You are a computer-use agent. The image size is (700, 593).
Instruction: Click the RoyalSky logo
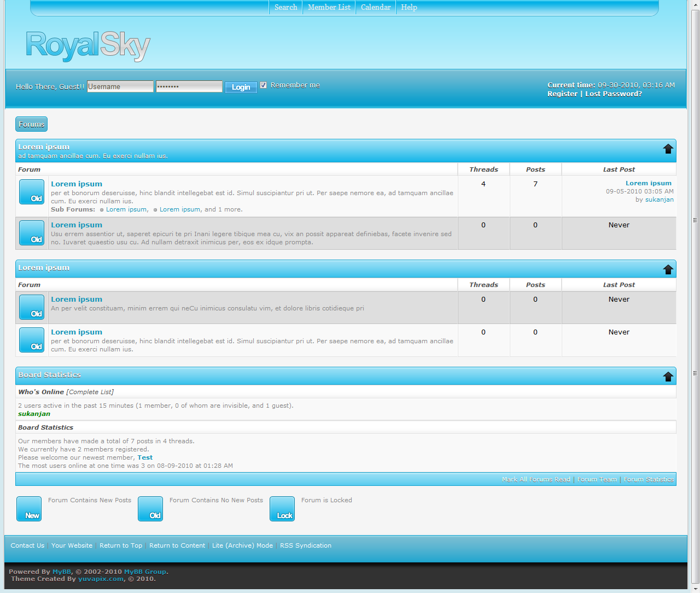(87, 46)
